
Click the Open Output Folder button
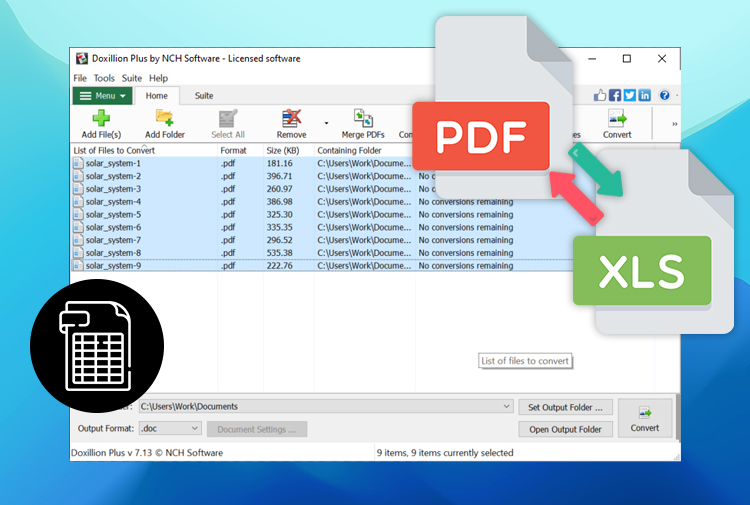tap(565, 429)
